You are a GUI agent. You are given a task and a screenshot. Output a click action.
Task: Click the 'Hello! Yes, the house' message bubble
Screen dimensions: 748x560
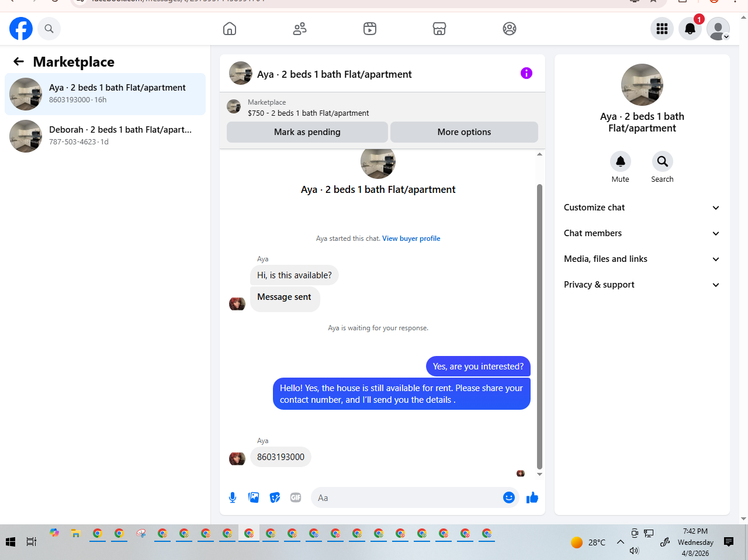pyautogui.click(x=401, y=394)
